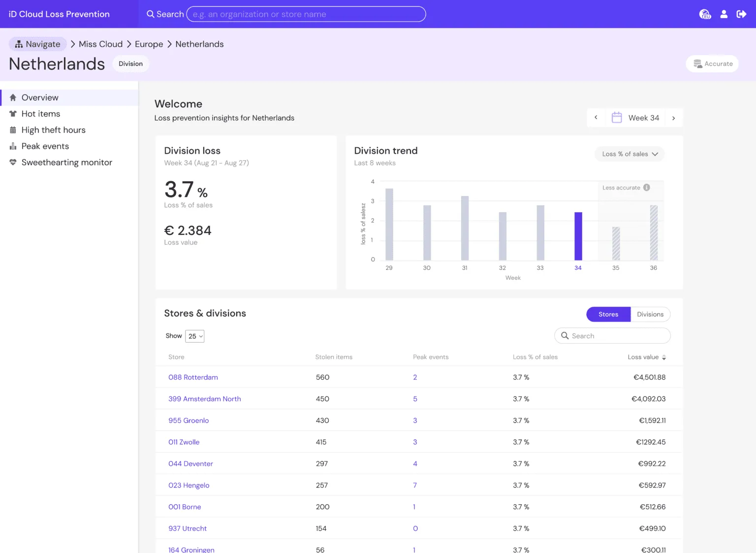
Task: Click the calendar icon beside Week 34
Action: 616,118
